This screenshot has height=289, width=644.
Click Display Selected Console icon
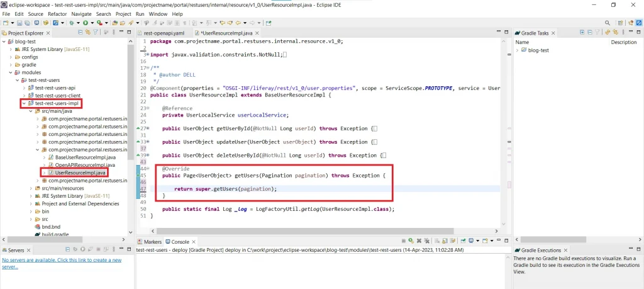tap(471, 241)
